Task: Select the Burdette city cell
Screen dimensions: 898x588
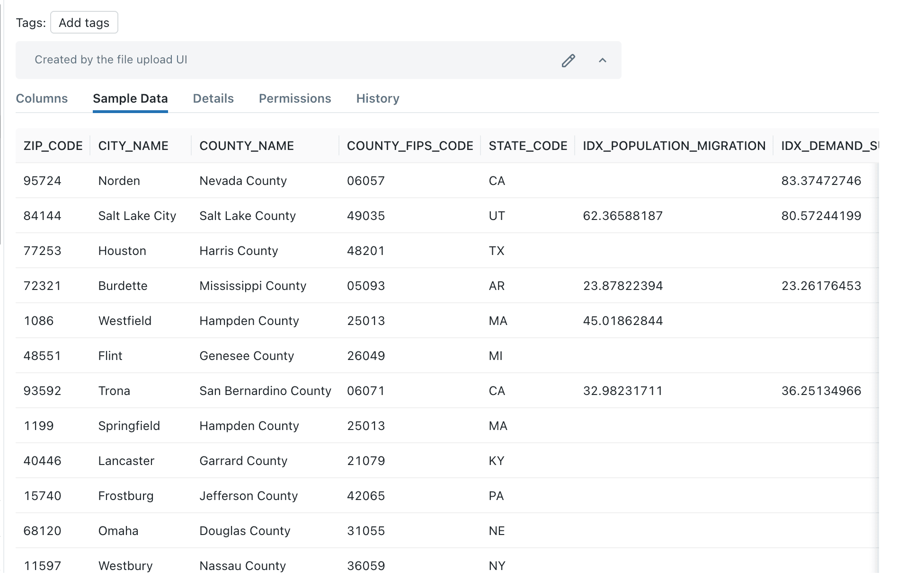Action: [123, 286]
